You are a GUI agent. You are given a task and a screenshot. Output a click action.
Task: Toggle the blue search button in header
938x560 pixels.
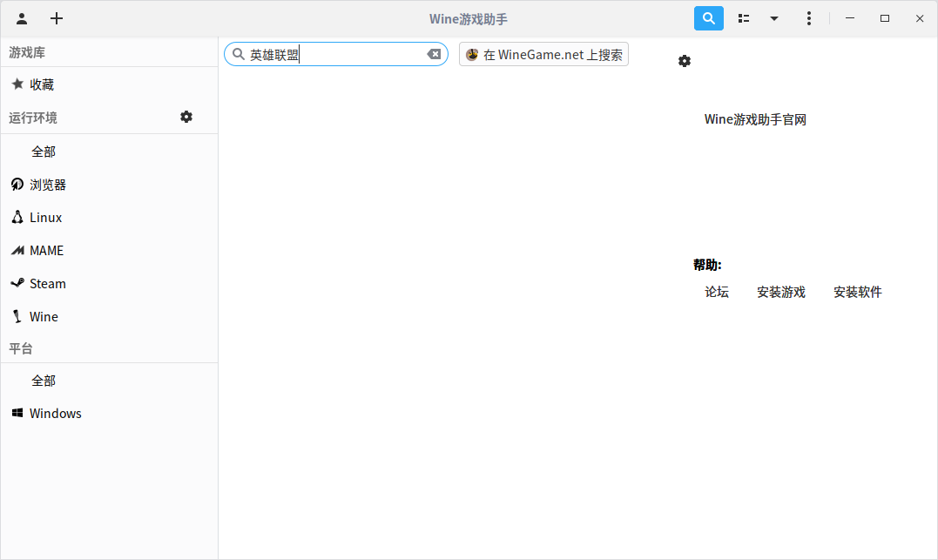point(708,18)
